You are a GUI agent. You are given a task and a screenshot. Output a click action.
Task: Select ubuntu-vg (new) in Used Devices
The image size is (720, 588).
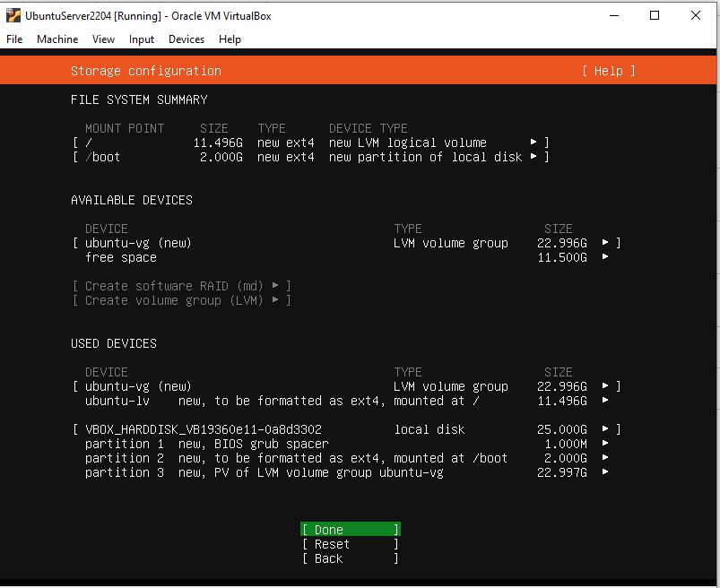[347, 386]
